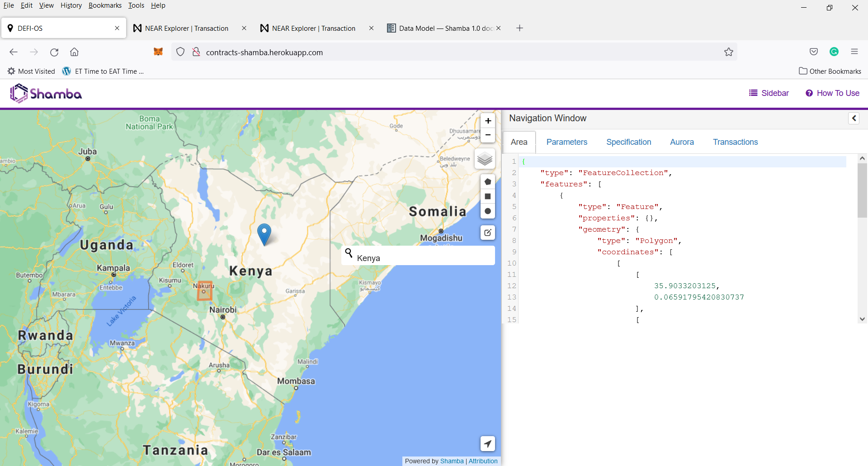
Task: Open How To Use help
Action: pos(832,93)
